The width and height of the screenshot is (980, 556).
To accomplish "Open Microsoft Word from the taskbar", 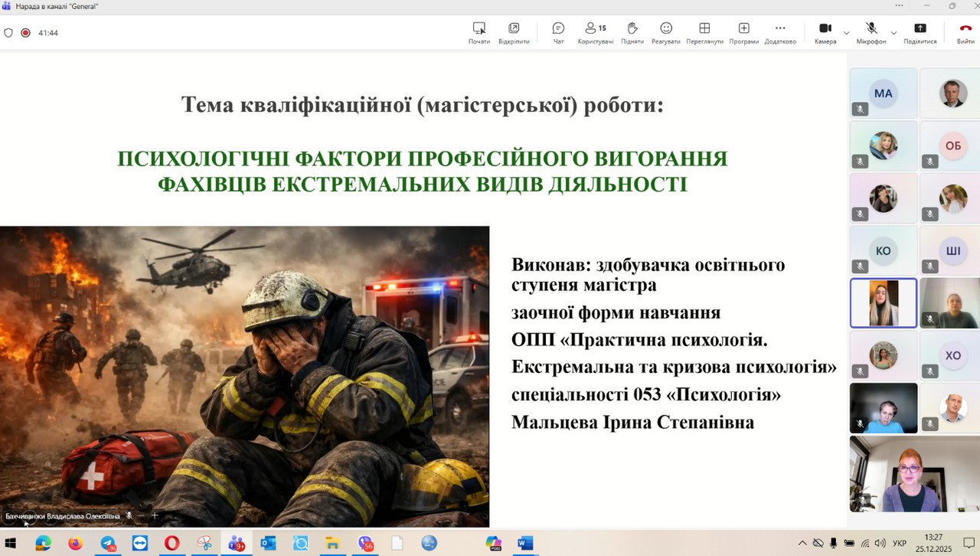I will tap(524, 543).
